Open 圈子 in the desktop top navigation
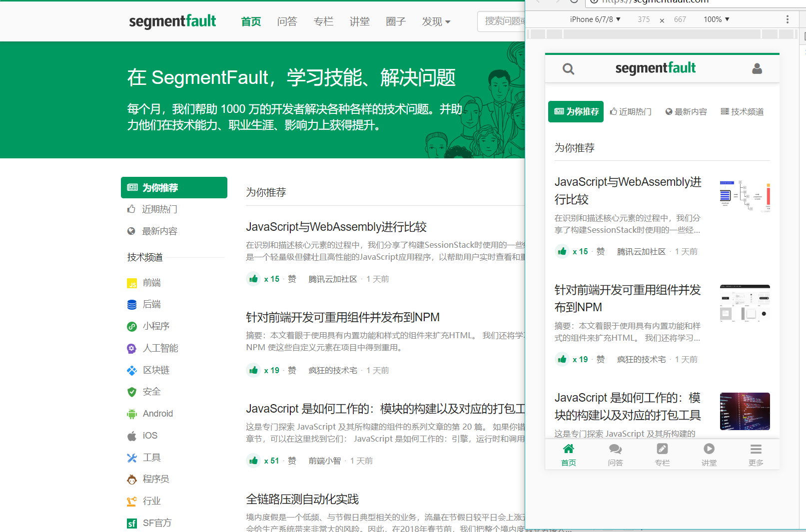This screenshot has height=532, width=806. [396, 21]
